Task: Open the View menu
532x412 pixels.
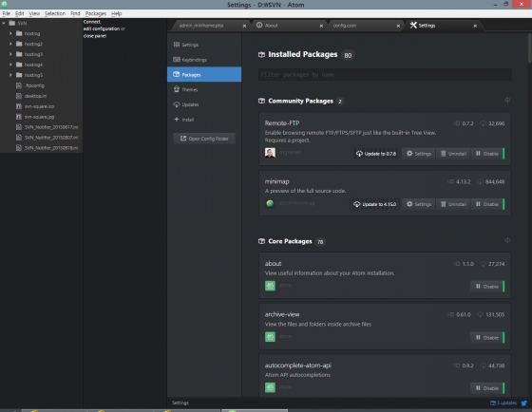Action: (34, 13)
